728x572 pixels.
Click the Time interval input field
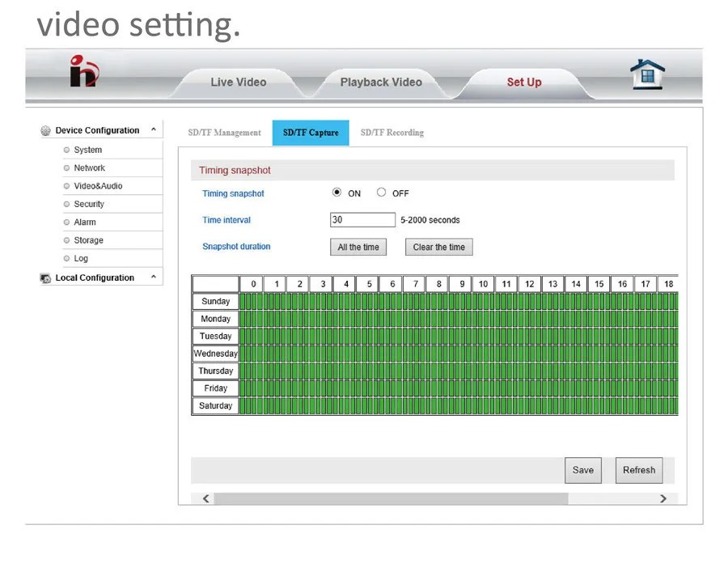coord(362,220)
